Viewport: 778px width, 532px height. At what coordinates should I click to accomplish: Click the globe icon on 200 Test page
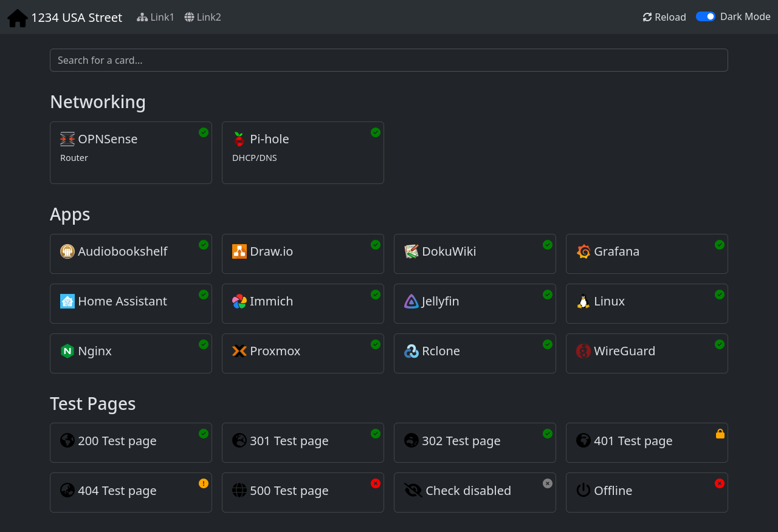coord(67,440)
